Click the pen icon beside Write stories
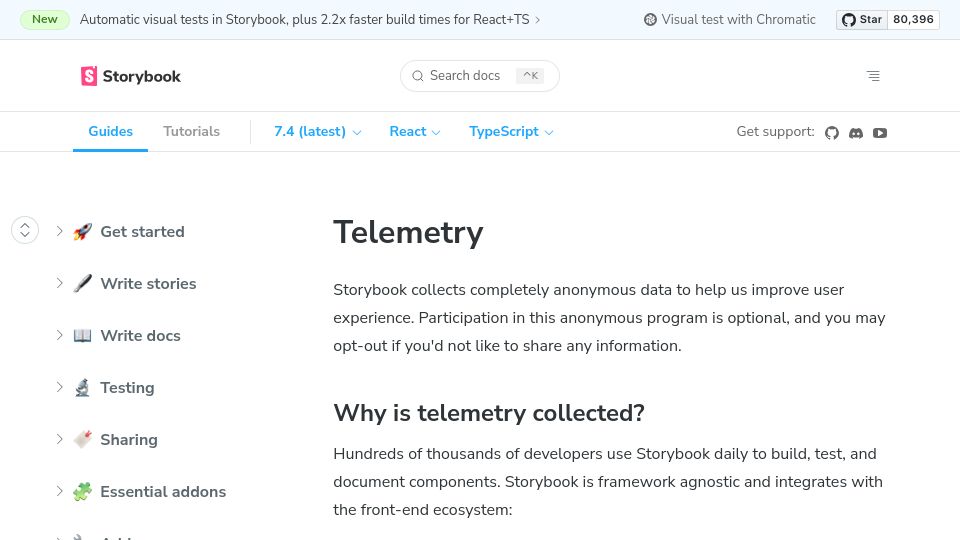The width and height of the screenshot is (960, 540). pos(83,283)
